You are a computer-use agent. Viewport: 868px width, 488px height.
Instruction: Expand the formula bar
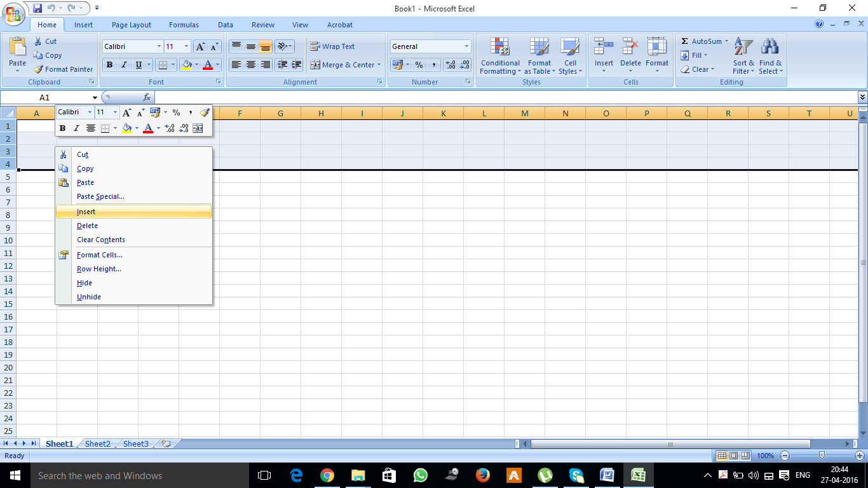tap(862, 97)
